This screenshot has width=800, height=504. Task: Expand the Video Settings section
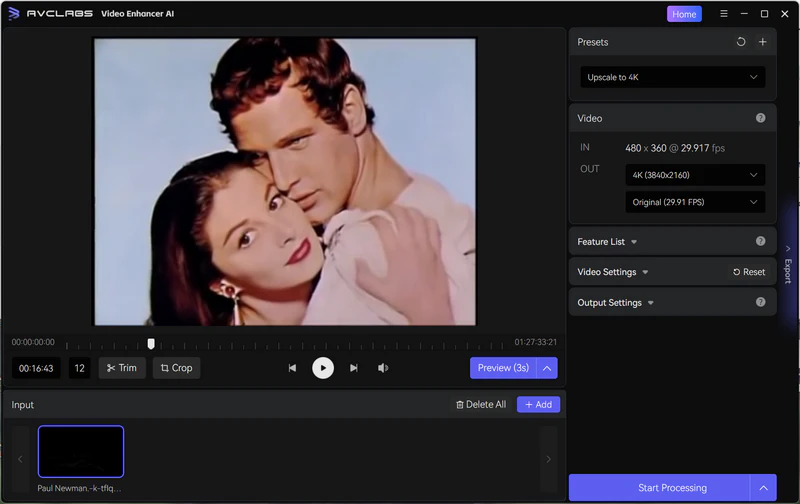(613, 272)
